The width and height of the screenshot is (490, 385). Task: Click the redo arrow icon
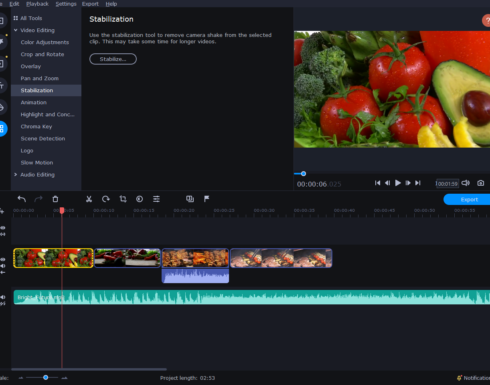(38, 199)
